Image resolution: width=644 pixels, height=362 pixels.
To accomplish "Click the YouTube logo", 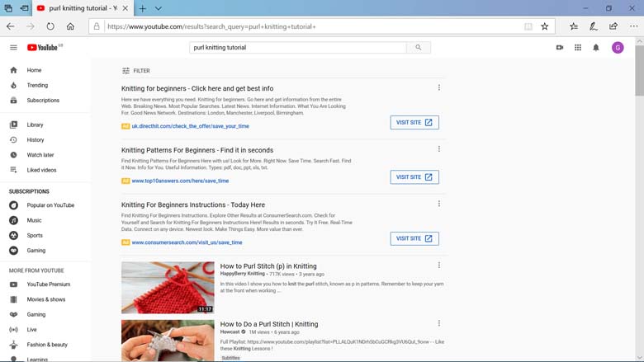I will 43,48.
